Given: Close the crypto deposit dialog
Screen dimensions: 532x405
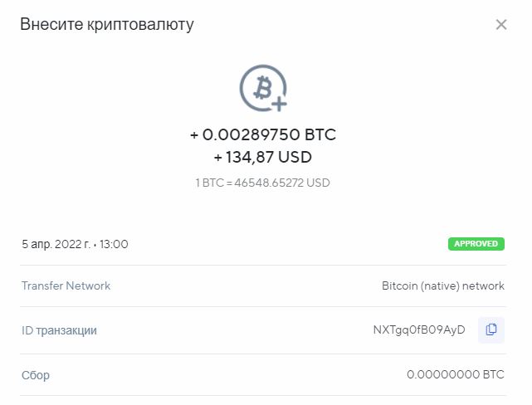Looking at the screenshot, I should (501, 25).
